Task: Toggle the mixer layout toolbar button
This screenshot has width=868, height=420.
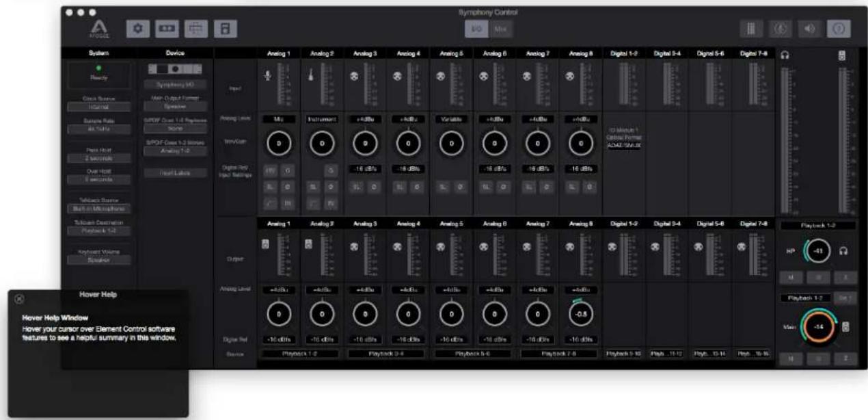Action: point(195,29)
